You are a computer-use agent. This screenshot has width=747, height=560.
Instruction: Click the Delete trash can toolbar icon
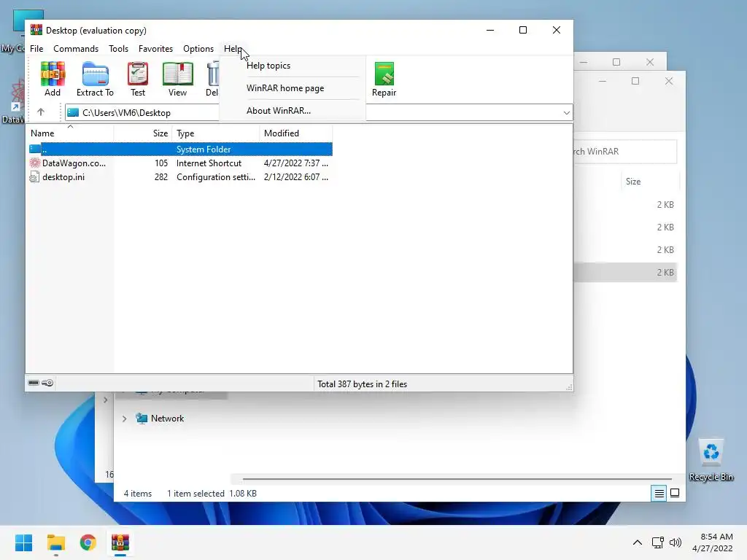coord(212,74)
